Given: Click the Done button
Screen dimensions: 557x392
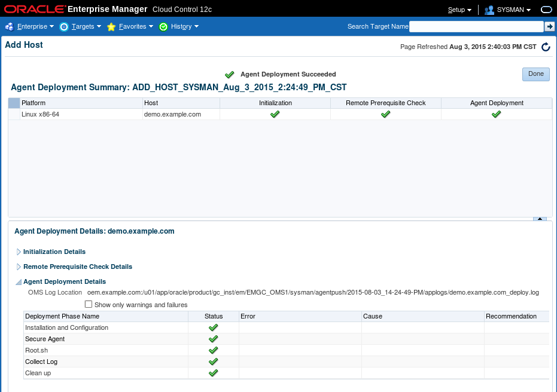Looking at the screenshot, I should pyautogui.click(x=535, y=73).
